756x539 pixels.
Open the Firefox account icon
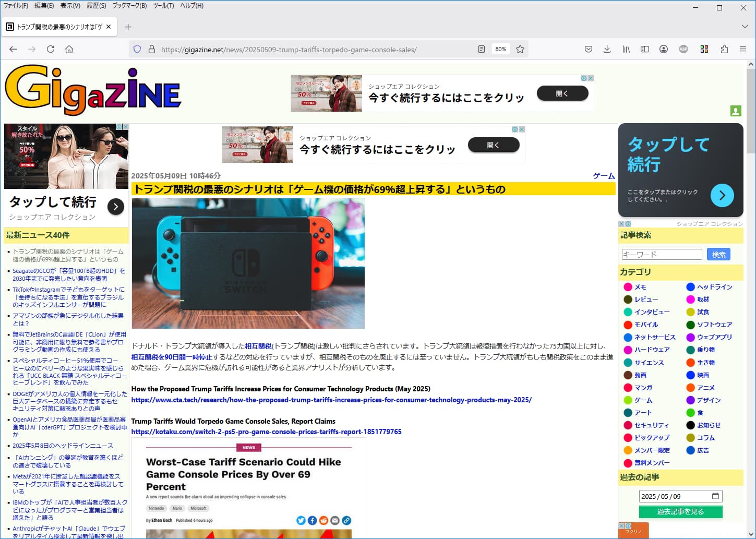pyautogui.click(x=664, y=49)
